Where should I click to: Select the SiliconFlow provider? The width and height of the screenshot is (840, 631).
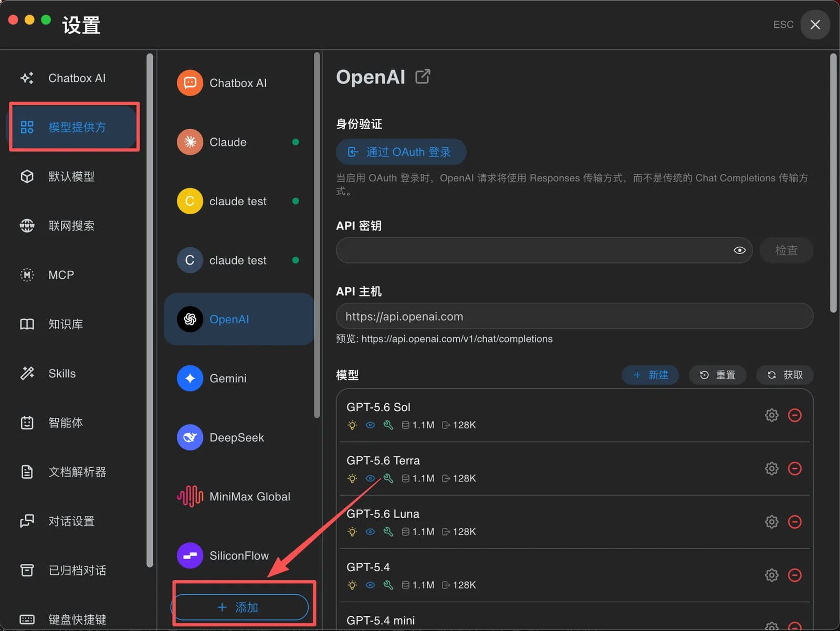coord(239,555)
